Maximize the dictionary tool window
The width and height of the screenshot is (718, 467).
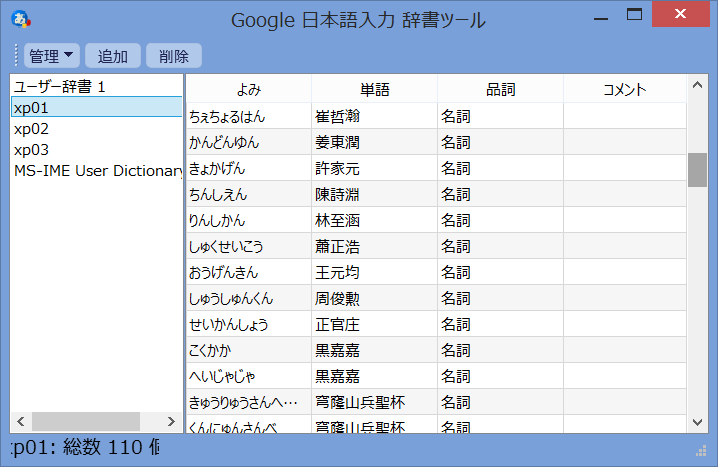pos(634,15)
